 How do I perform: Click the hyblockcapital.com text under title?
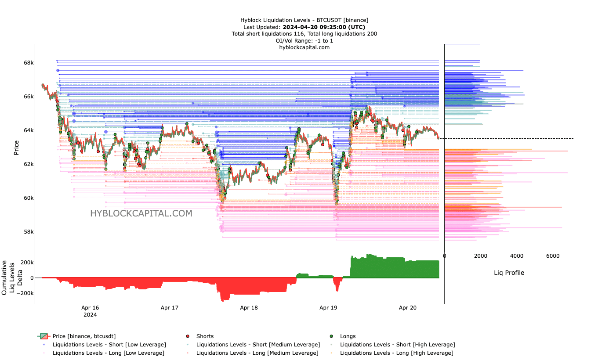[x=304, y=47]
